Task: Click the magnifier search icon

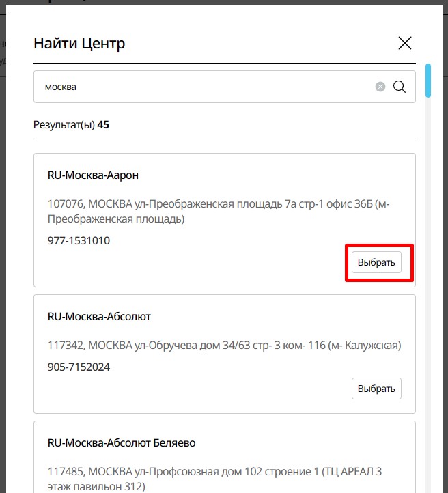Action: click(x=400, y=87)
